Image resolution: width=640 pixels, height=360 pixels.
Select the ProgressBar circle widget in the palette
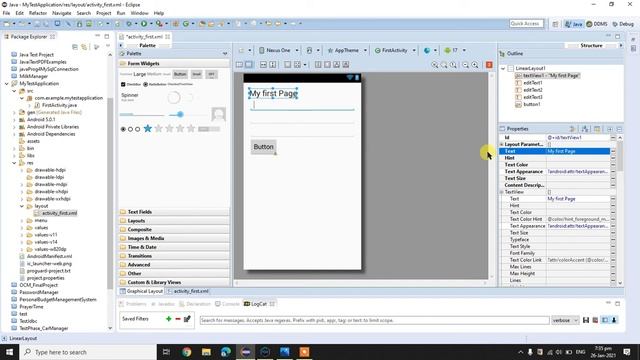[x=174, y=97]
